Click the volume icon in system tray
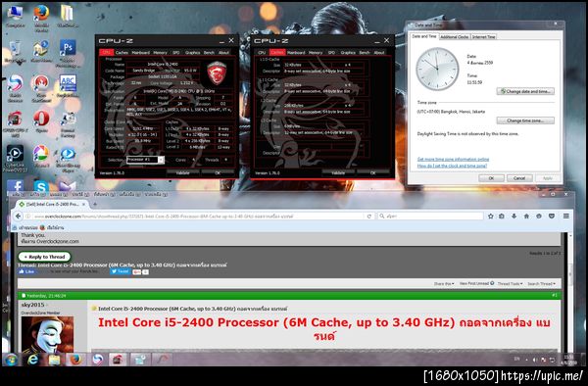The height and width of the screenshot is (386, 588). (x=535, y=360)
